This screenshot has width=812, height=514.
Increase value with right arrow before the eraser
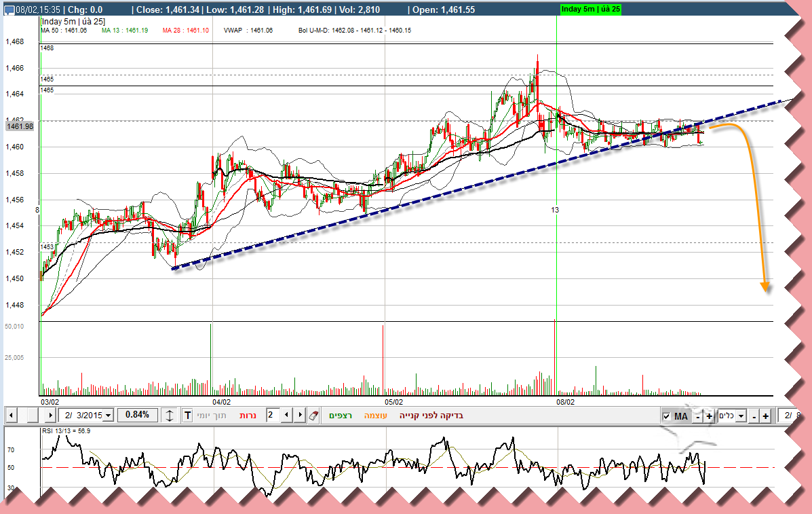[x=300, y=415]
